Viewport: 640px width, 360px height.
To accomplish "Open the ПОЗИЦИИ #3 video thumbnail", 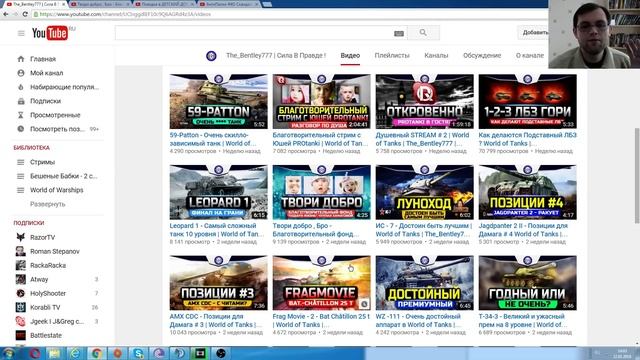I will click(x=218, y=283).
